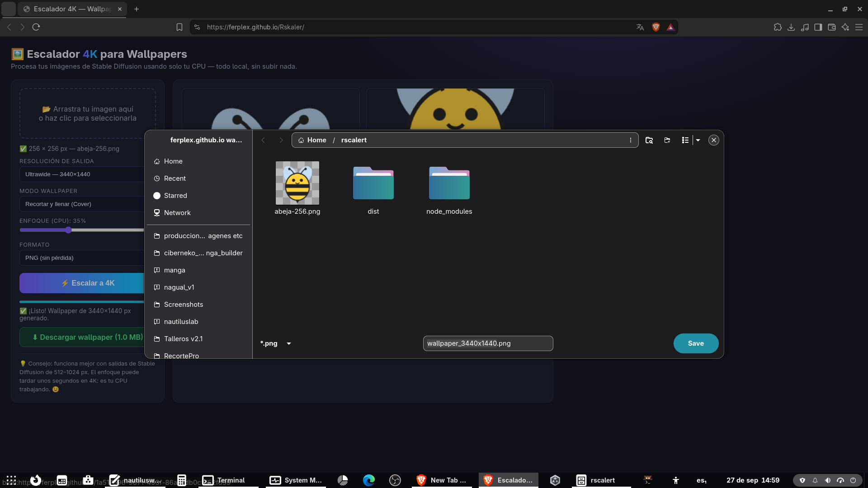Reload the page with refresh icon

pos(36,27)
